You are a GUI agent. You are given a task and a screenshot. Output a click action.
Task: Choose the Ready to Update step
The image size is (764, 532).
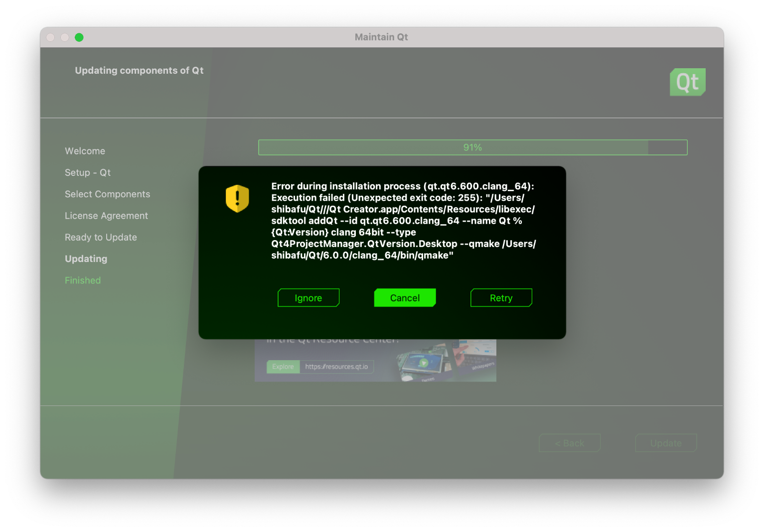click(101, 238)
